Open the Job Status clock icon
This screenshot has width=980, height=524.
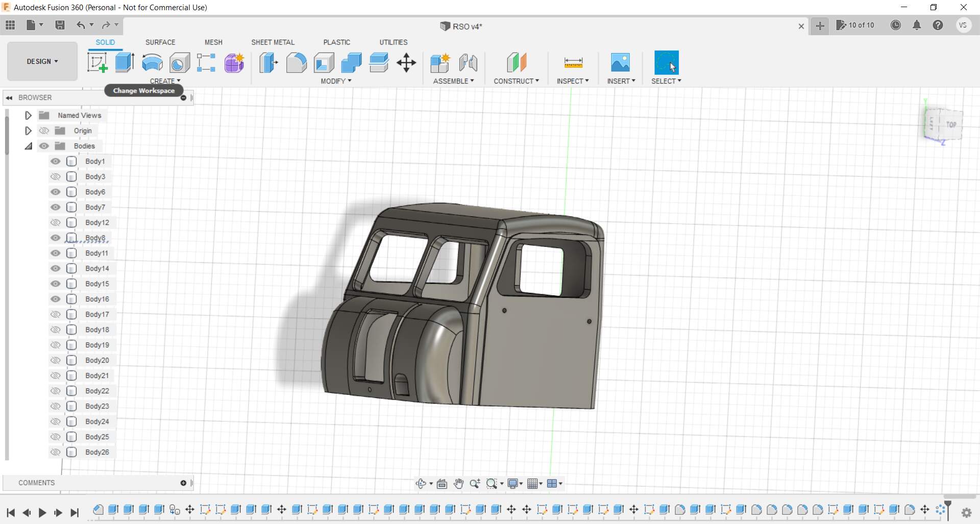tap(895, 25)
